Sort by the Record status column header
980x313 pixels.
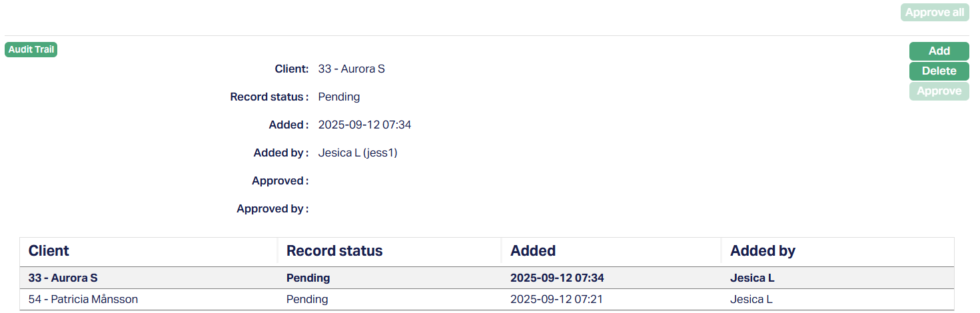tap(334, 251)
